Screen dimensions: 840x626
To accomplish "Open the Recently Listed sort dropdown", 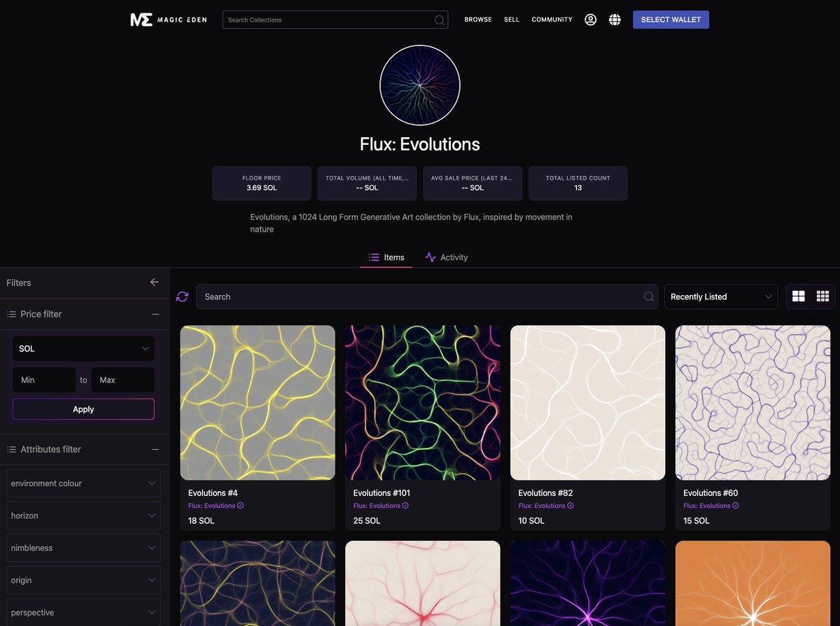I will click(721, 296).
